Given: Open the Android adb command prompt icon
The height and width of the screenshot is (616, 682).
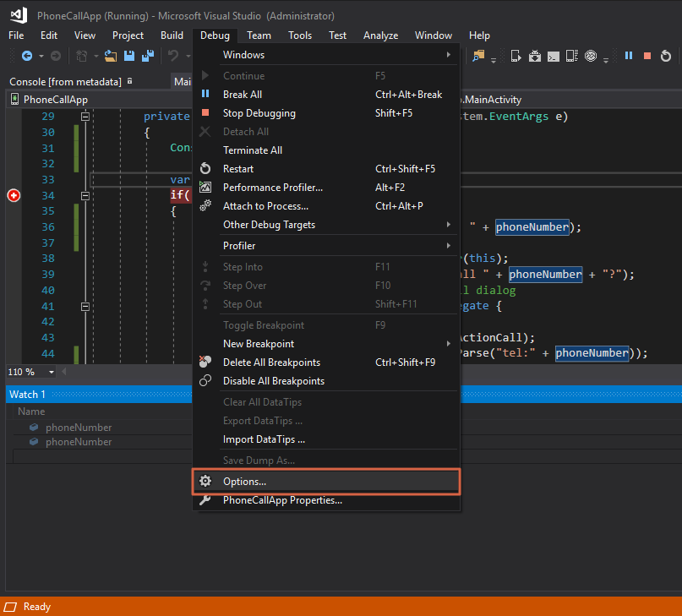Looking at the screenshot, I should [554, 56].
